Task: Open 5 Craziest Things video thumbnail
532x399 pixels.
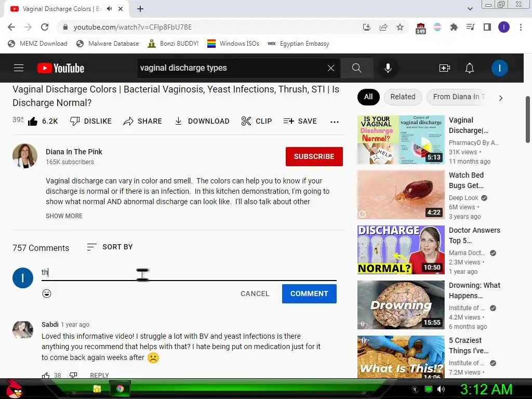Action: [401, 357]
